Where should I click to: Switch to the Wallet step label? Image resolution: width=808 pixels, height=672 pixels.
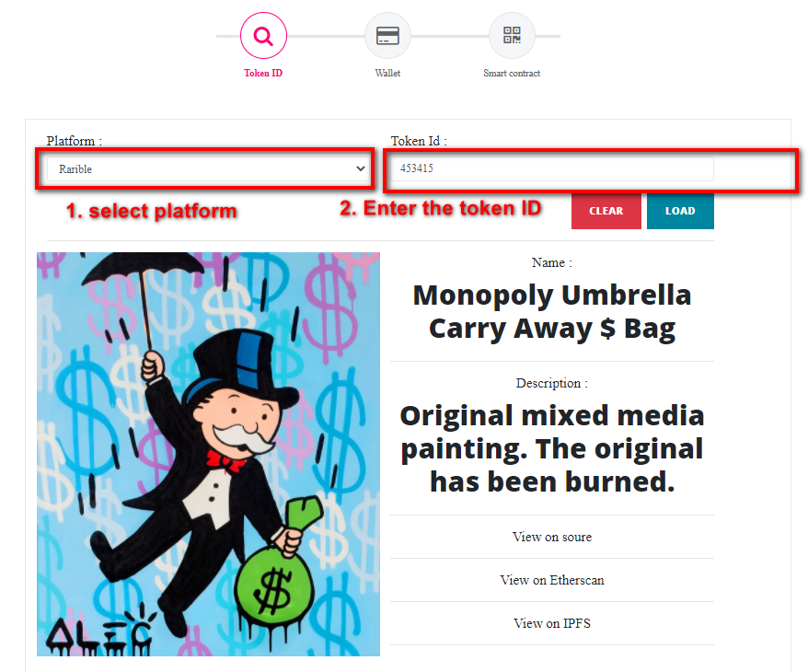point(387,73)
